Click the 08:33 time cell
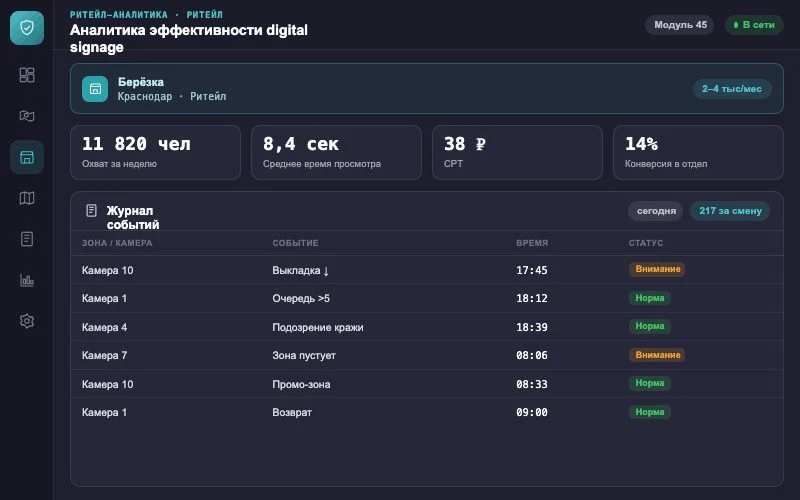 pyautogui.click(x=532, y=385)
